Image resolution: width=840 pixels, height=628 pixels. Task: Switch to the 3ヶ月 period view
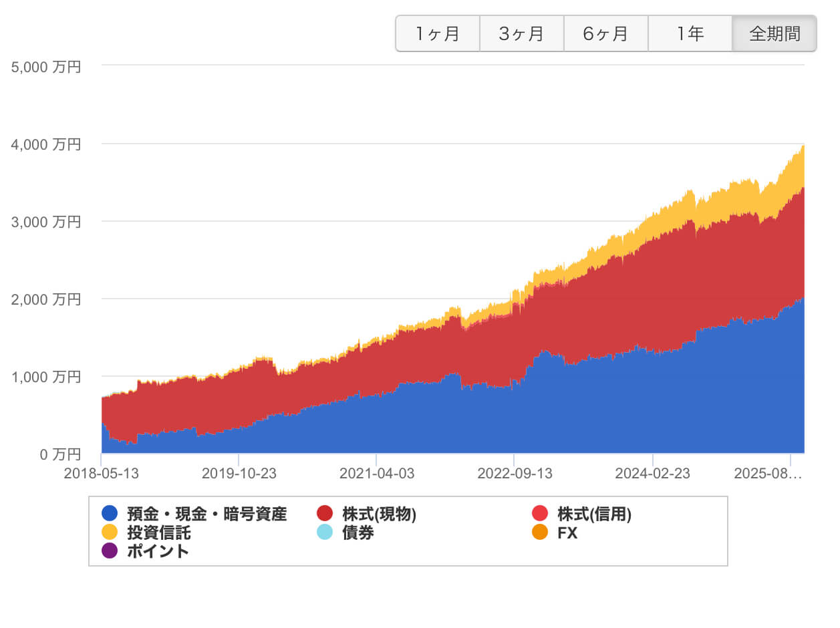(522, 33)
